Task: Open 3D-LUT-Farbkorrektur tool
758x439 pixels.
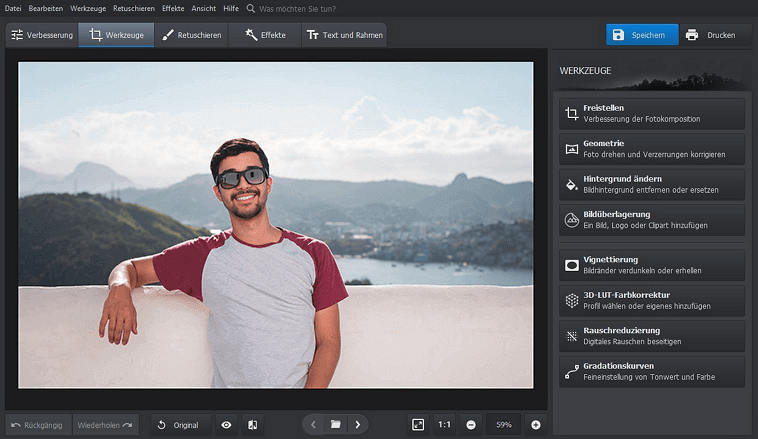Action: (x=651, y=300)
